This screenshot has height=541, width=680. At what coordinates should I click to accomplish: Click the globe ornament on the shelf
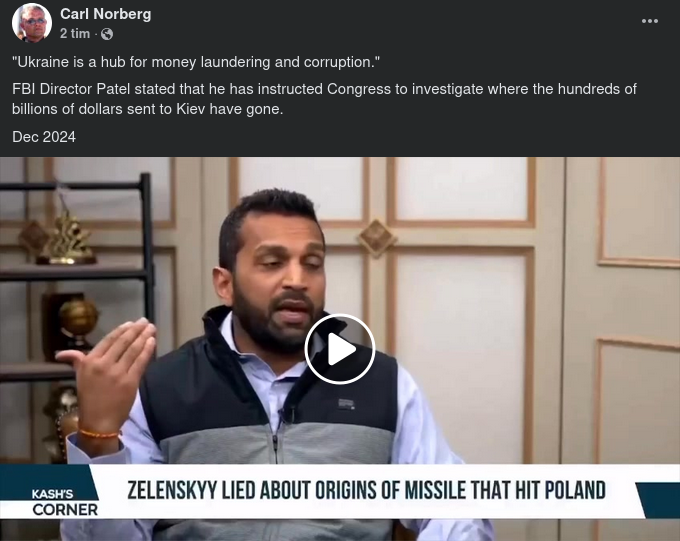click(78, 322)
